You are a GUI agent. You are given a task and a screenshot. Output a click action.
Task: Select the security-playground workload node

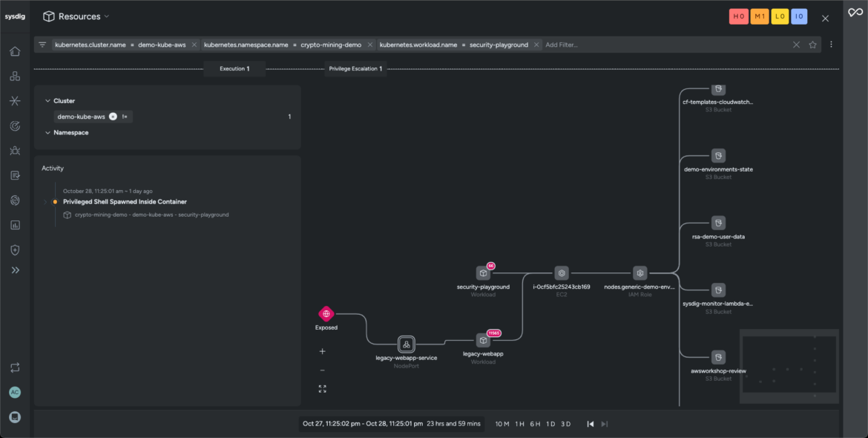coord(483,273)
